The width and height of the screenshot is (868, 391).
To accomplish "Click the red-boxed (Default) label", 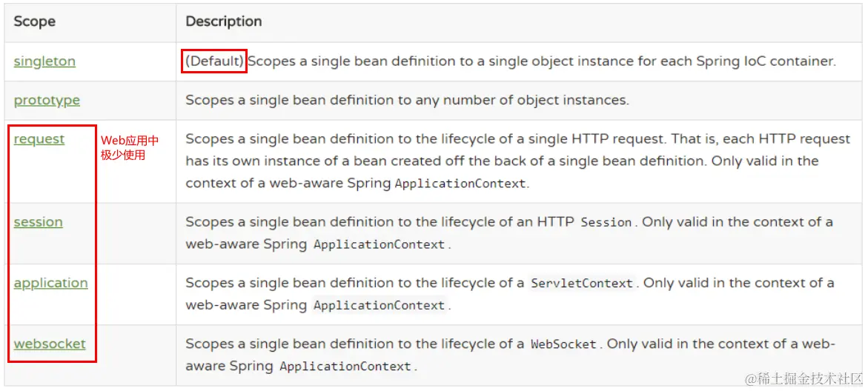I will point(214,61).
